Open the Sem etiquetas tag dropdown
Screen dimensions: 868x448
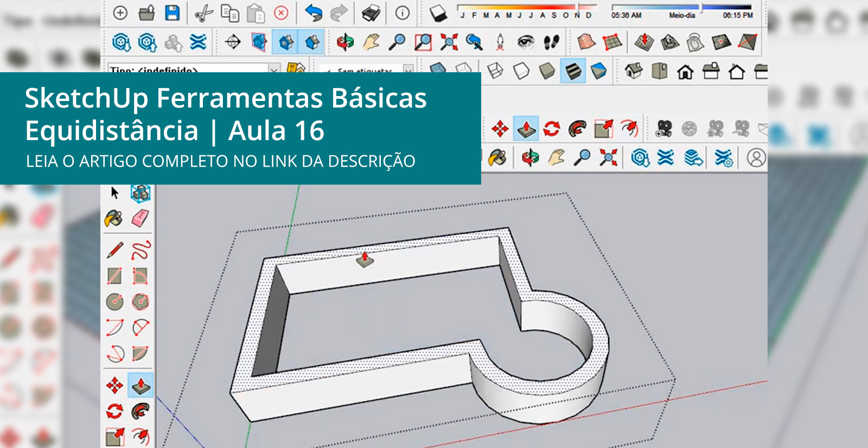point(408,70)
